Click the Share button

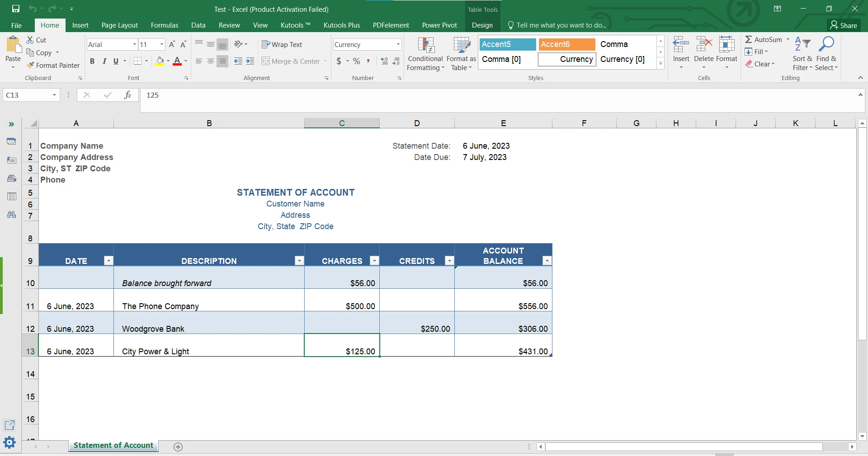(844, 25)
